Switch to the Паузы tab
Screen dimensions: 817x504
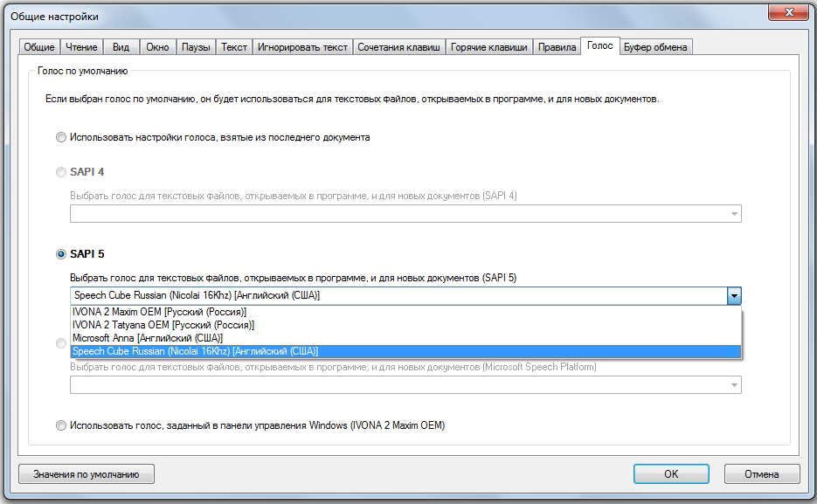click(x=196, y=47)
